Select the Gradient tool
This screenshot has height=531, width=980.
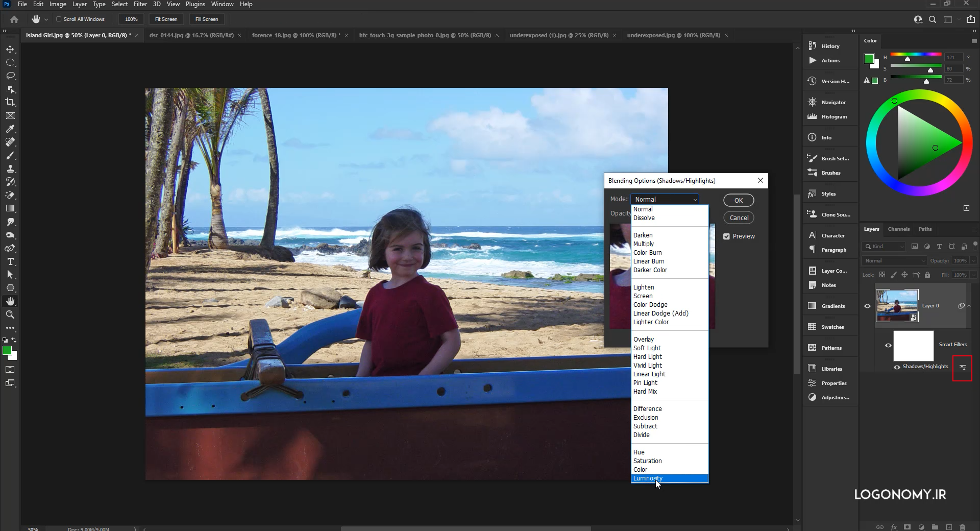pos(10,208)
